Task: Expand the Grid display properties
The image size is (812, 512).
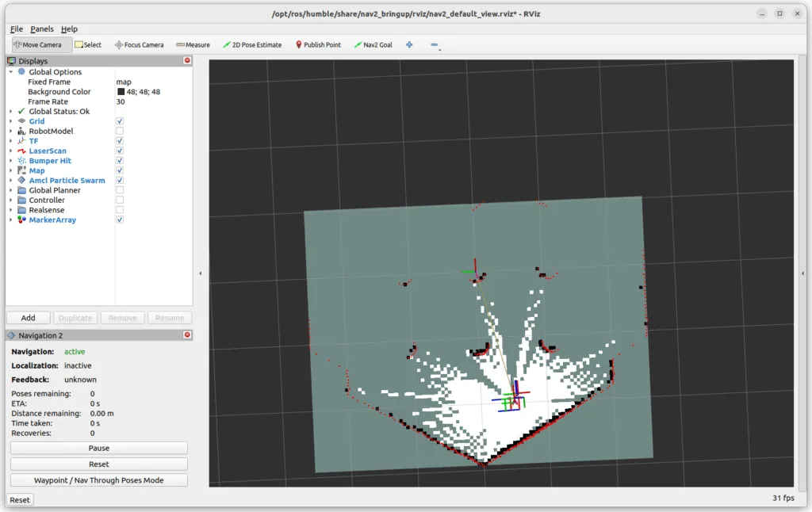Action: click(x=11, y=121)
